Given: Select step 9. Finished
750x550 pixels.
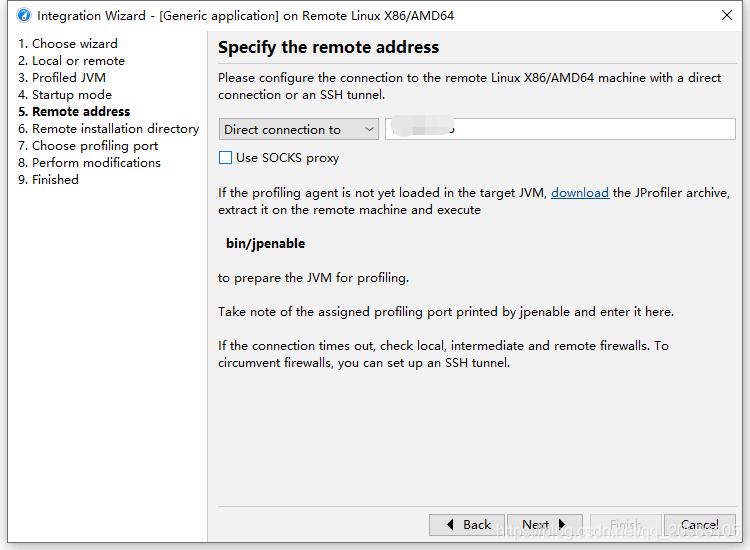Looking at the screenshot, I should point(48,179).
